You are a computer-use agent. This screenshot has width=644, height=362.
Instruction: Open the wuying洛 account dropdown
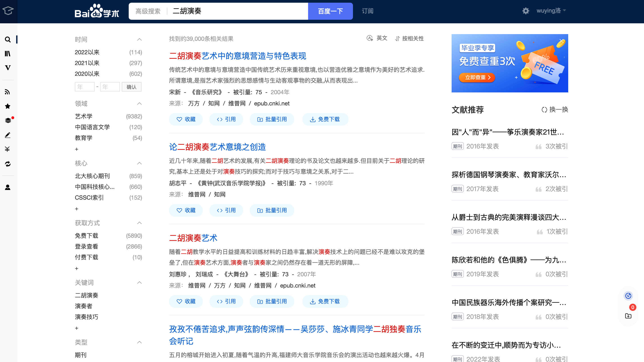[551, 11]
